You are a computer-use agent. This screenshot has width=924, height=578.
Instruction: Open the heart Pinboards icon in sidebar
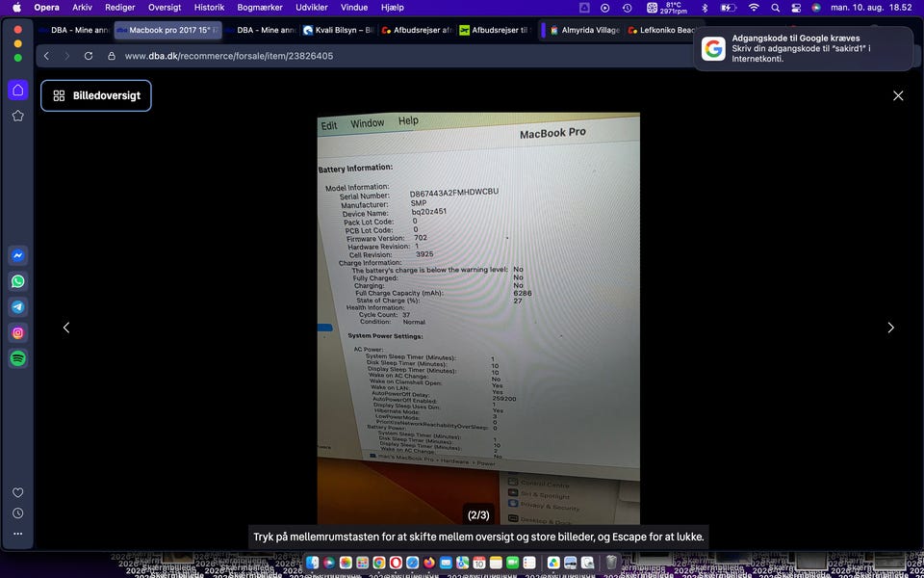tap(18, 492)
